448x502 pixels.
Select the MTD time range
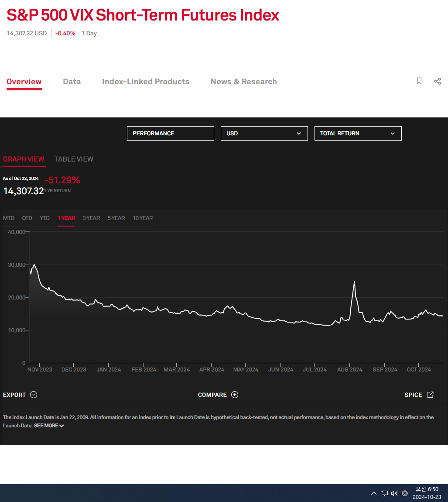9,218
